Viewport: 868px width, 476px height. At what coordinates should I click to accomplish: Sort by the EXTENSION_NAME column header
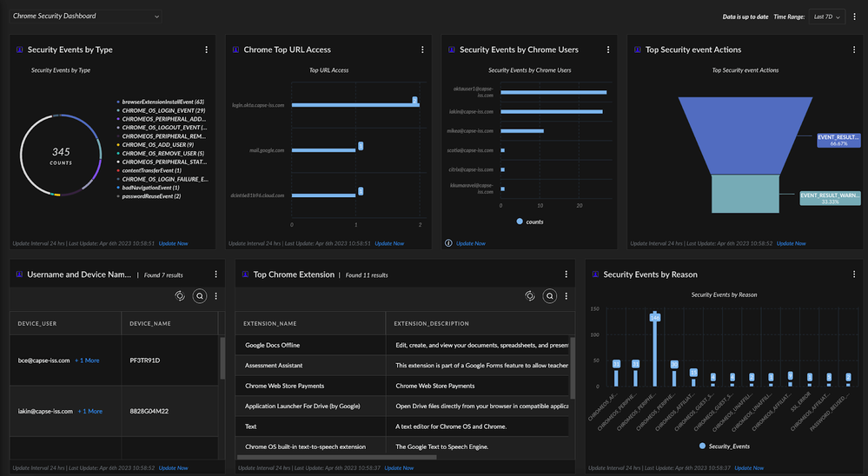(x=310, y=324)
